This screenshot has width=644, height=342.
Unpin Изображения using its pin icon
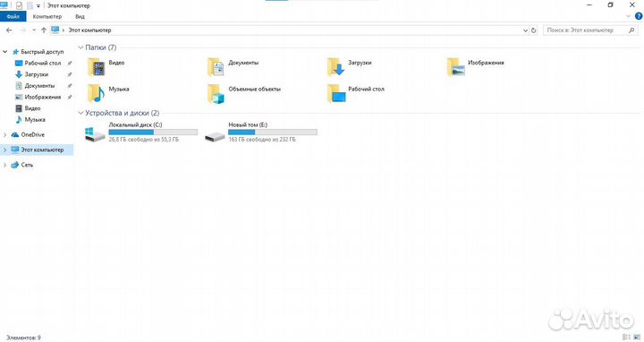[x=70, y=97]
